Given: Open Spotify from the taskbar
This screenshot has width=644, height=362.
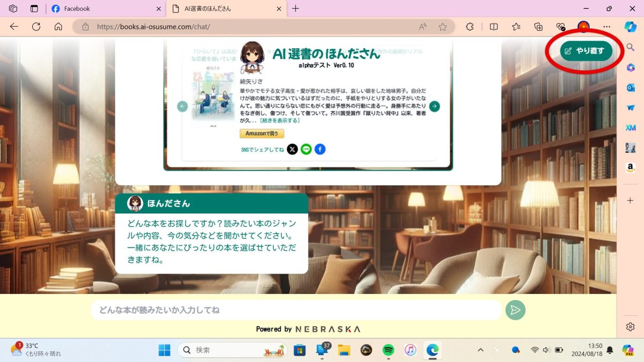Looking at the screenshot, I should pyautogui.click(x=388, y=350).
